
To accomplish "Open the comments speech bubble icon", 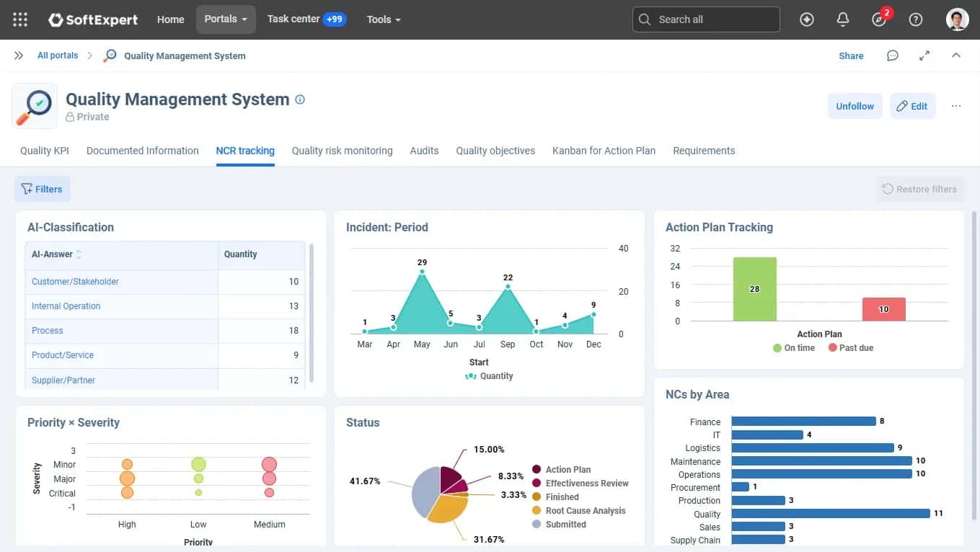I will pos(893,55).
